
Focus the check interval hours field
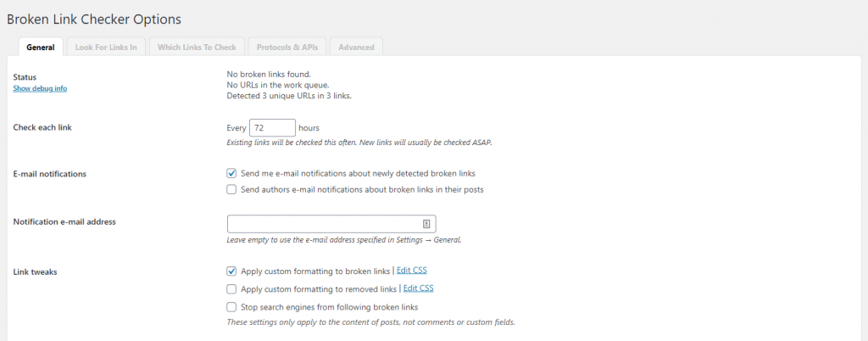point(272,127)
